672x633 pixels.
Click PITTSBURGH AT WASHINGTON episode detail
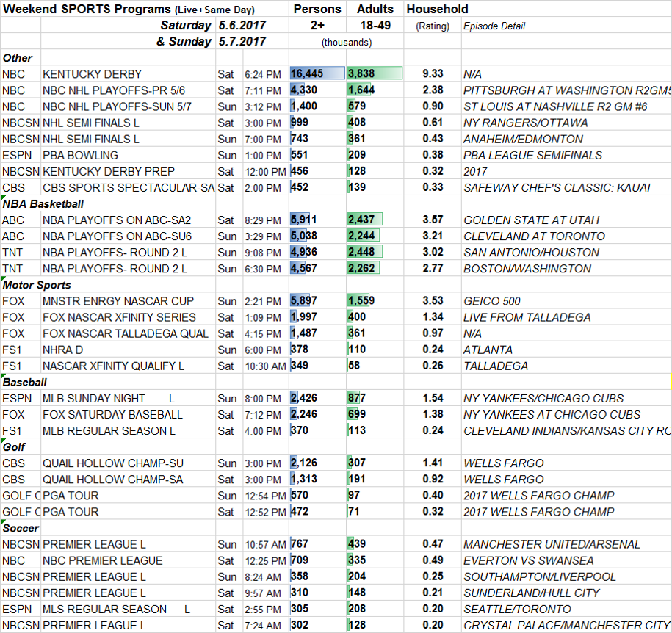tap(566, 90)
